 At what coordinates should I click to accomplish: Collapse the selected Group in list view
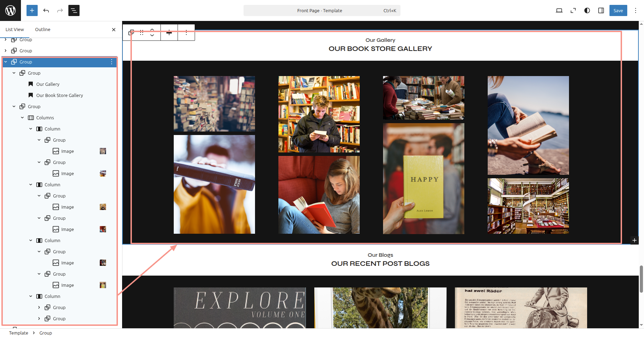pyautogui.click(x=6, y=62)
